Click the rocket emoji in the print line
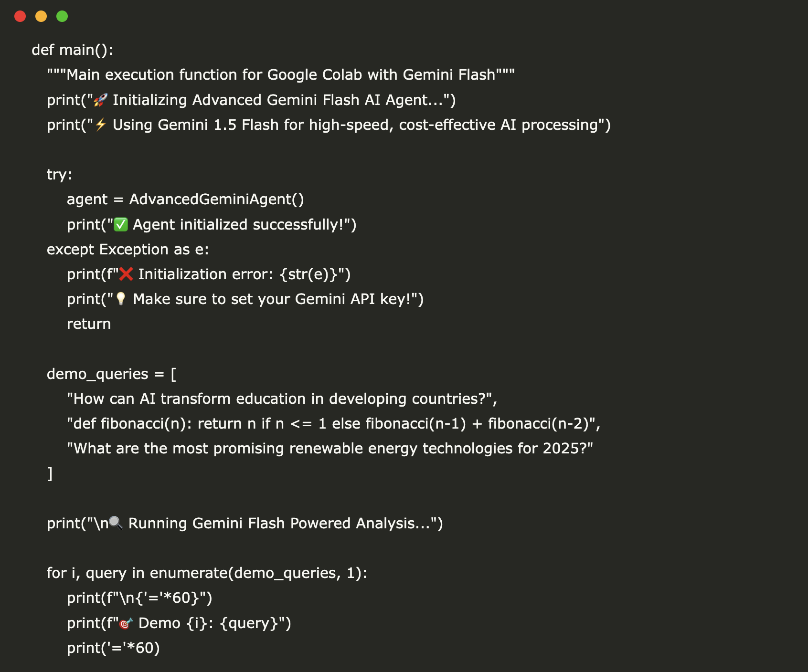 101,100
